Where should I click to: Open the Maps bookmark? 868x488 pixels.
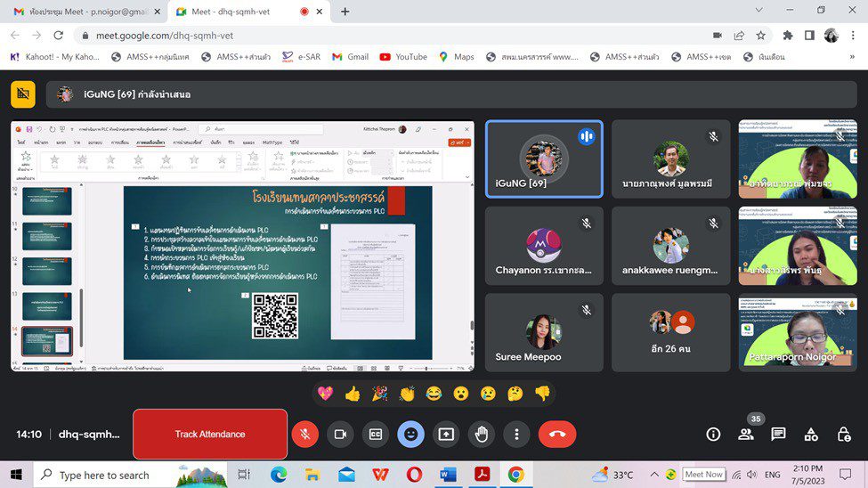pos(457,56)
